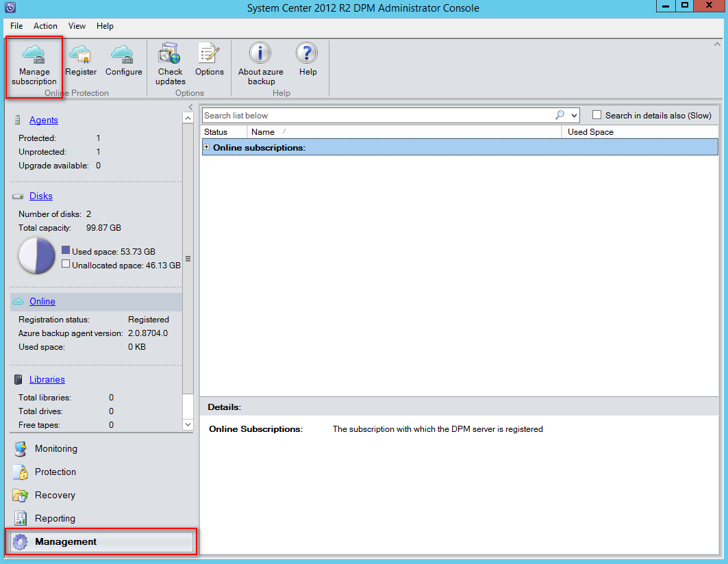
Task: Click the Libraries icon in sidebar
Action: click(x=18, y=380)
